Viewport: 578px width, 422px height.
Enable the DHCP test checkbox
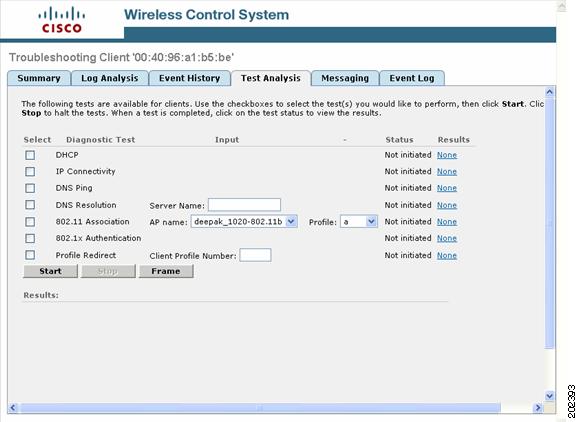click(30, 155)
